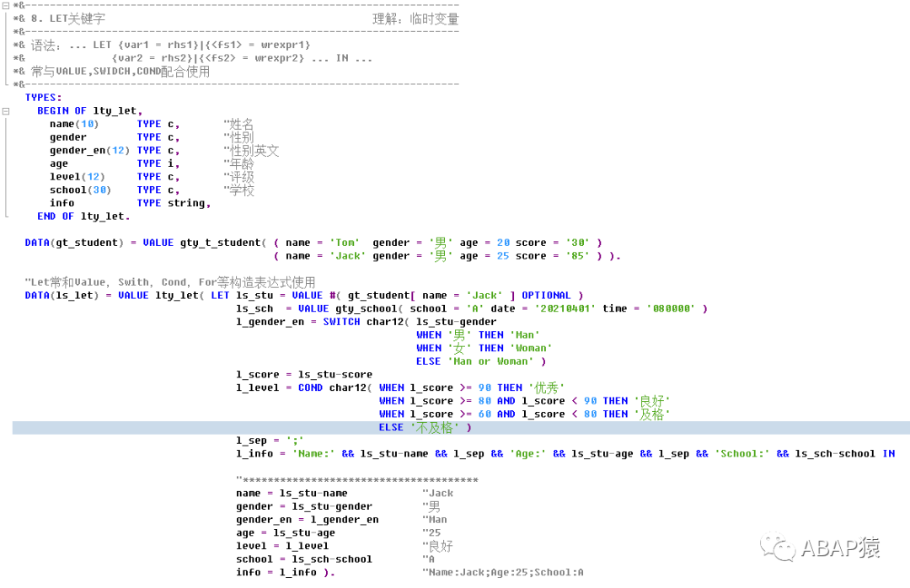Collapse the comment block fold marker at top
Image resolution: width=910 pixels, height=588 pixels.
click(x=6, y=5)
